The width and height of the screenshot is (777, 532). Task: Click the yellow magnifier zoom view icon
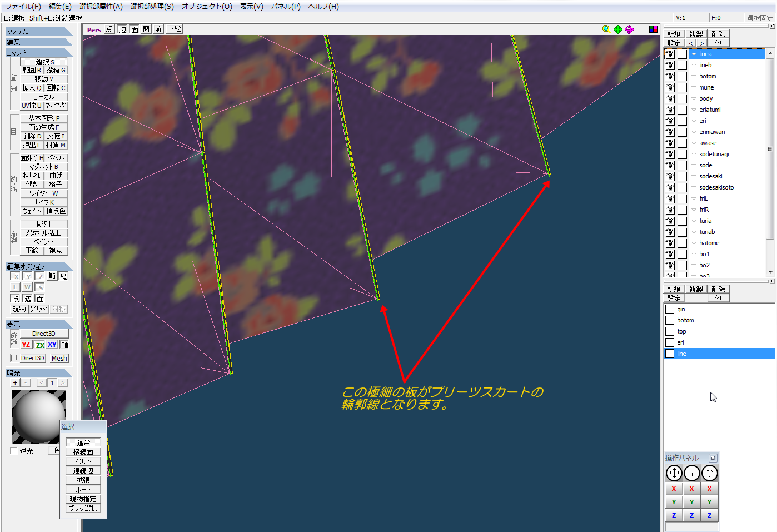click(606, 29)
